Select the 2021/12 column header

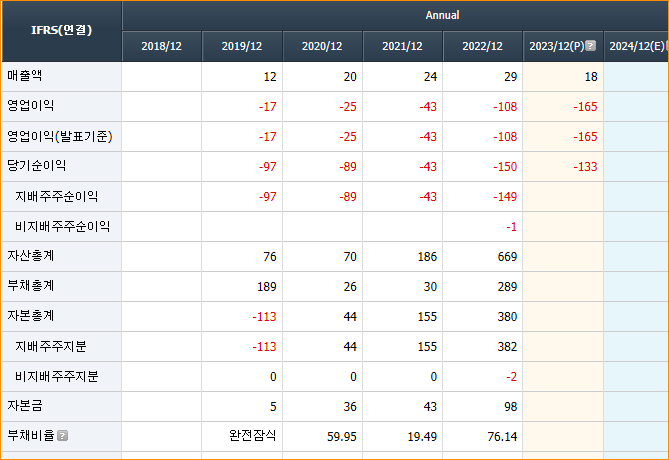tap(402, 46)
